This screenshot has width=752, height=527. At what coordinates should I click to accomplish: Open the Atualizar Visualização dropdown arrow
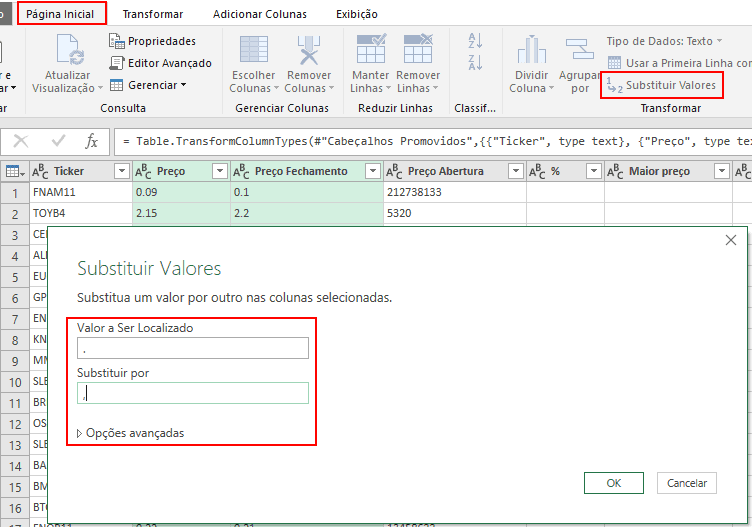(x=100, y=88)
